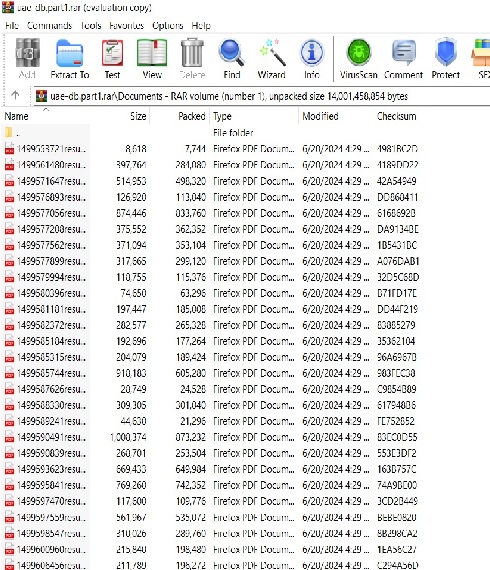
Task: Click packed value 649,984
Action: [x=191, y=469]
